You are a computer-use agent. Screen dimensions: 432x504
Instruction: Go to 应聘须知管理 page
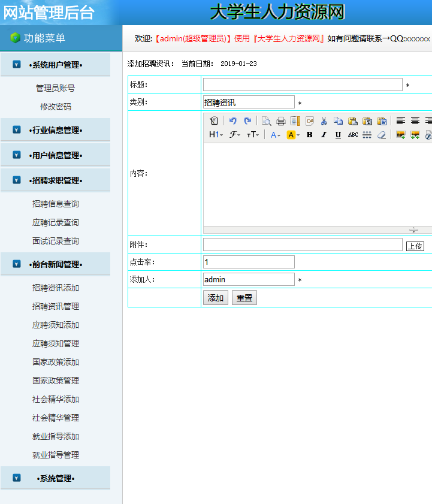pyautogui.click(x=55, y=343)
